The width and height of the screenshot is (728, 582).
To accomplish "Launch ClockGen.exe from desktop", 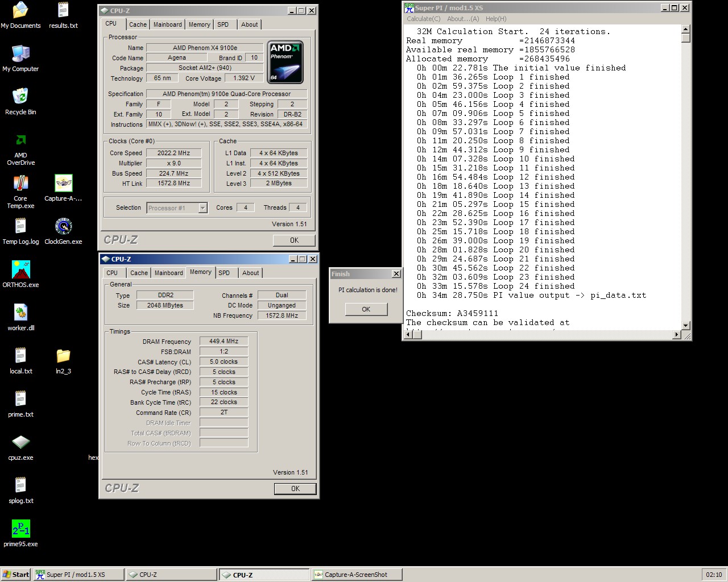I will tap(63, 231).
